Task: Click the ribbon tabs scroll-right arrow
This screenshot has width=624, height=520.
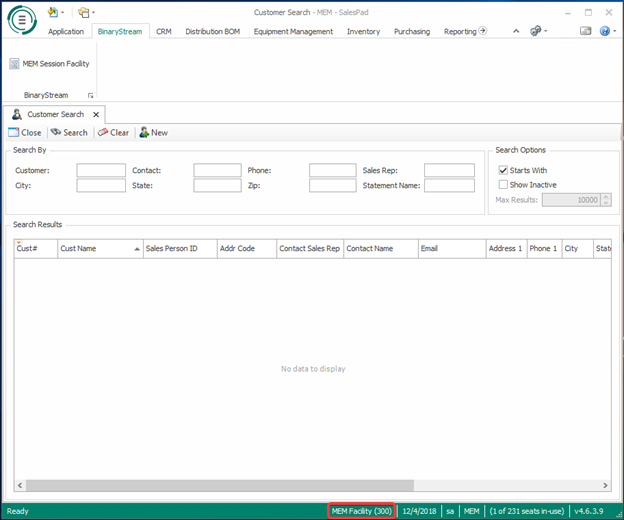Action: click(x=483, y=31)
